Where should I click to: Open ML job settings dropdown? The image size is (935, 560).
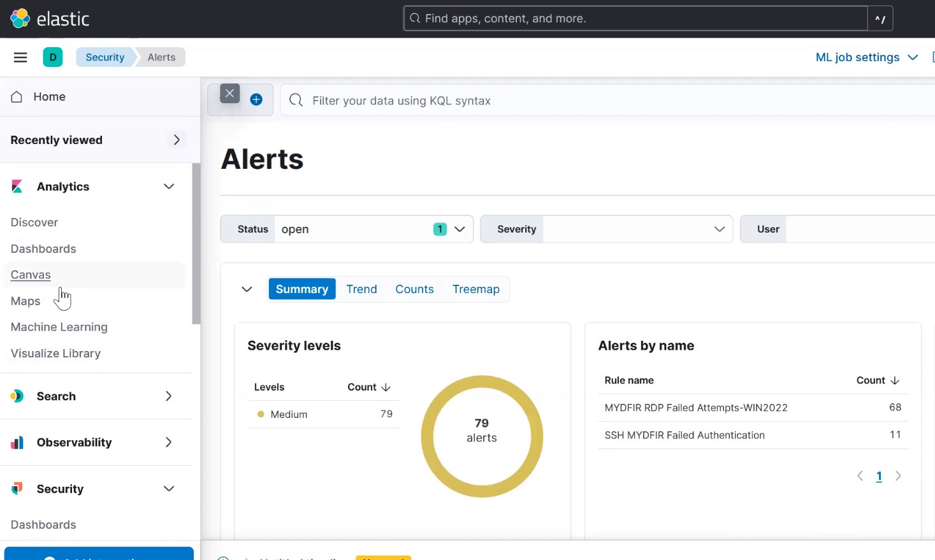pyautogui.click(x=867, y=57)
